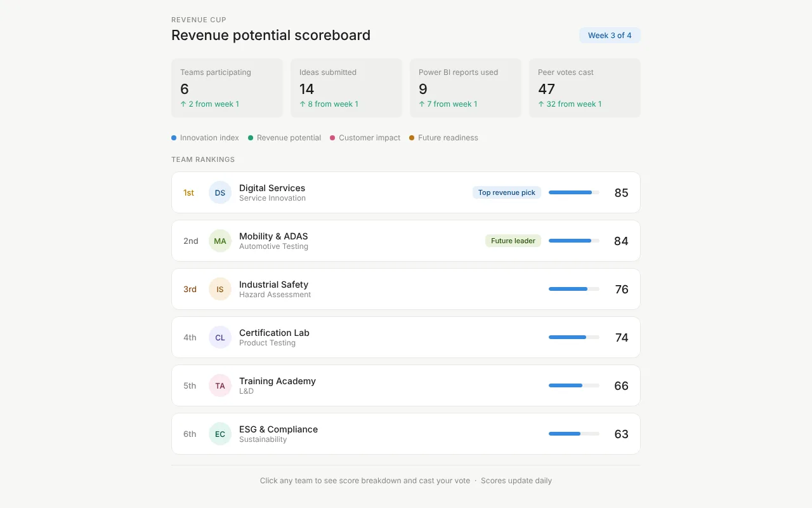Open the Peer votes cast card
The width and height of the screenshot is (812, 508).
point(585,88)
